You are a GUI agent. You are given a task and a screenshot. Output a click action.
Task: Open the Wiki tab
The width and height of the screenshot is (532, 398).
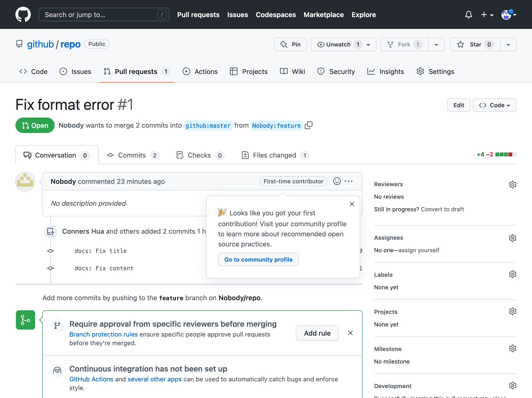click(292, 72)
